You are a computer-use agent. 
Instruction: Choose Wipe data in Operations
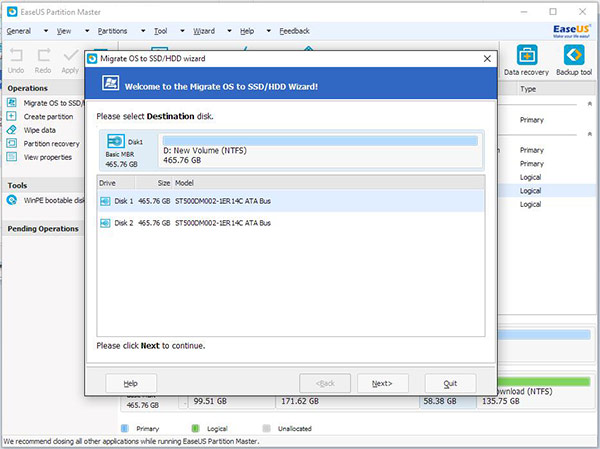coord(39,130)
